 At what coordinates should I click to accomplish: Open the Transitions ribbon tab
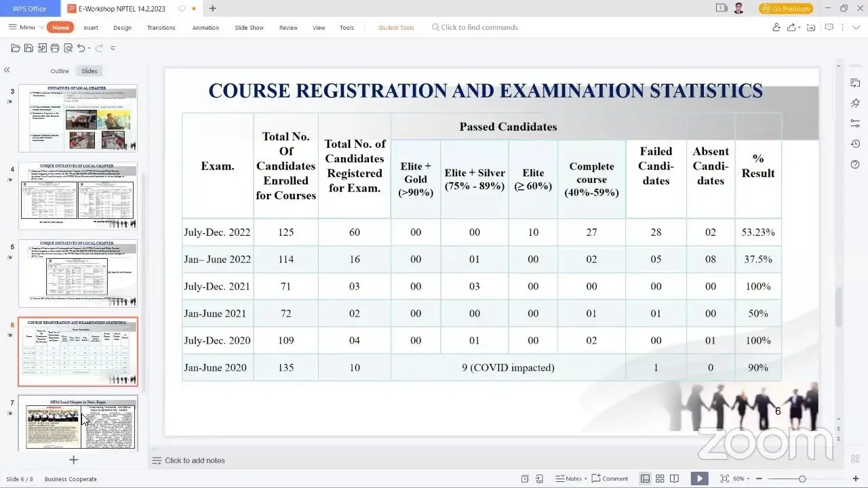(x=161, y=28)
